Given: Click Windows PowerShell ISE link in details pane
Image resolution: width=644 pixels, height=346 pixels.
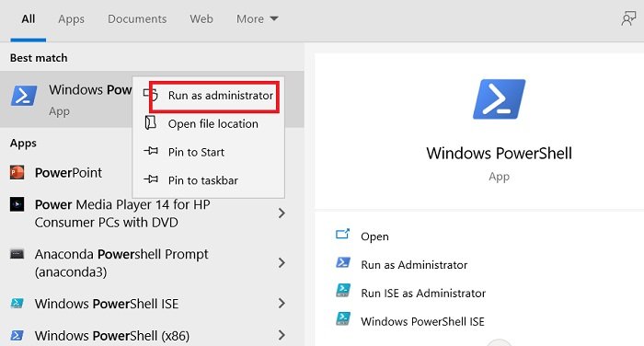Looking at the screenshot, I should tap(422, 321).
